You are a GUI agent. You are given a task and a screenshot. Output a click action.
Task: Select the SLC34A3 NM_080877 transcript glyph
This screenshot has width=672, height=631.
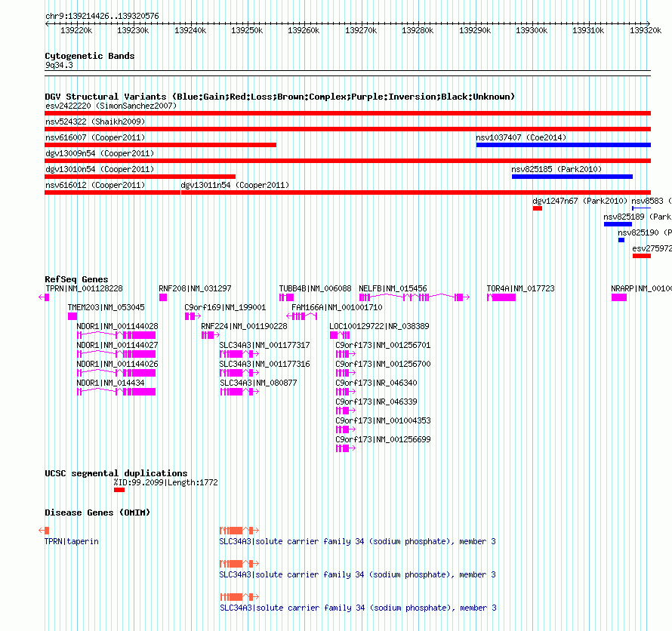tap(239, 392)
